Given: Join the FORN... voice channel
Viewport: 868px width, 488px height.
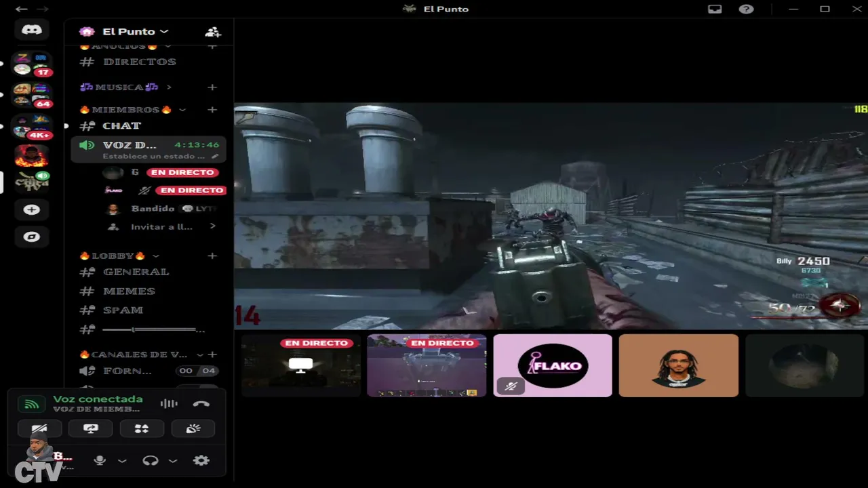Looking at the screenshot, I should tap(149, 371).
